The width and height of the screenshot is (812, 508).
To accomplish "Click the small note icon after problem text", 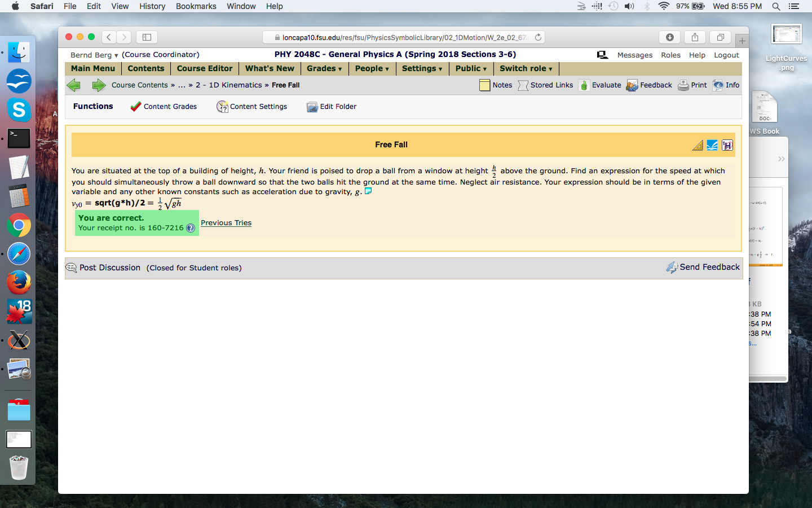I will click(x=368, y=191).
